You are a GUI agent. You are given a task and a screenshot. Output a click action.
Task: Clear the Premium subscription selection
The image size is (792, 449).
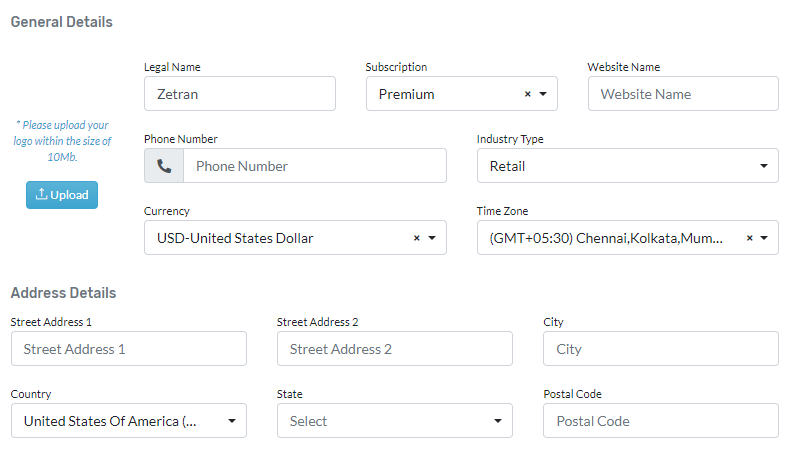[527, 94]
